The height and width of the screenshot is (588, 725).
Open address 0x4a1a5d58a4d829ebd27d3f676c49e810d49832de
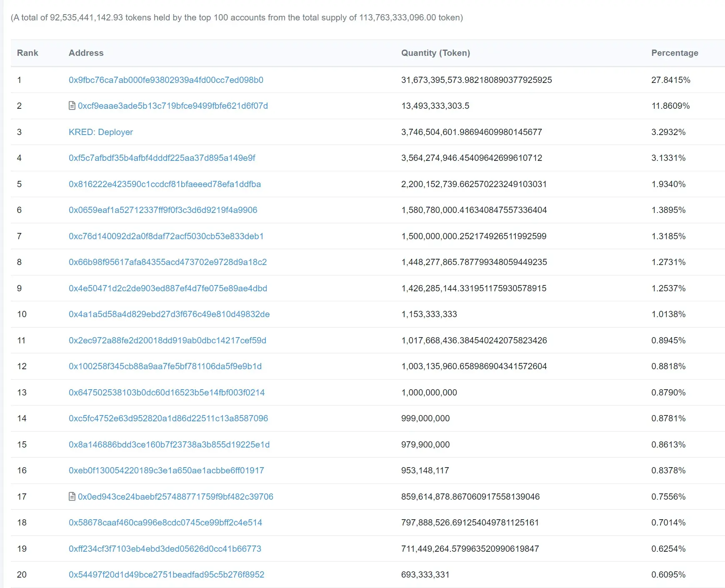(169, 314)
